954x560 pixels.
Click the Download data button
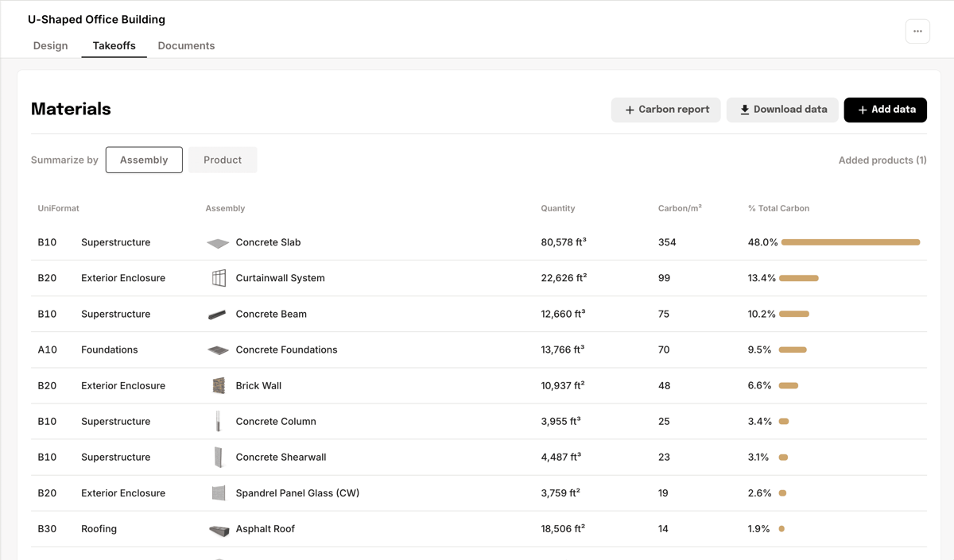coord(782,110)
